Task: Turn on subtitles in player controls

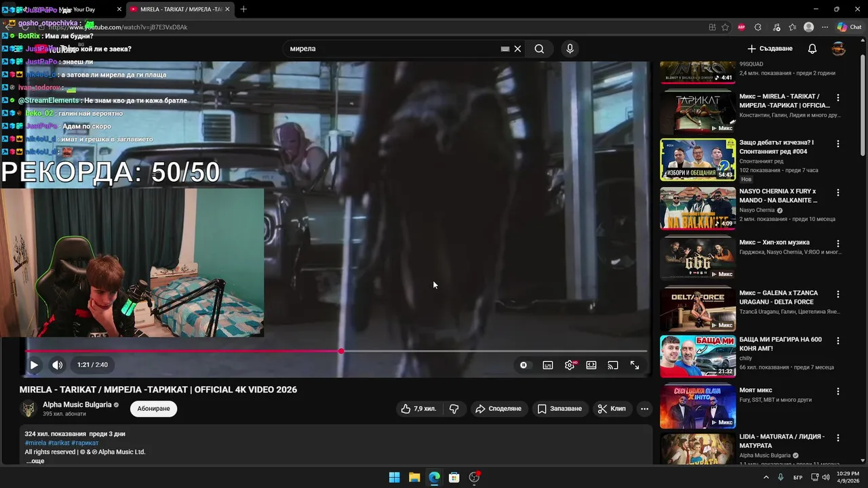Action: [548, 365]
